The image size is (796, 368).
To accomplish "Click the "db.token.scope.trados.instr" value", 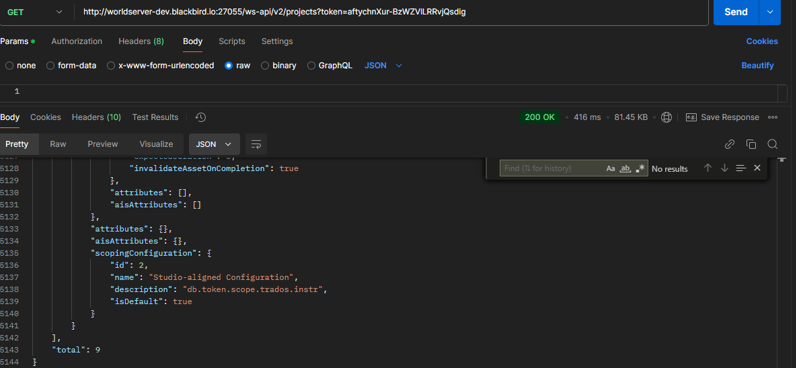I will click(253, 289).
